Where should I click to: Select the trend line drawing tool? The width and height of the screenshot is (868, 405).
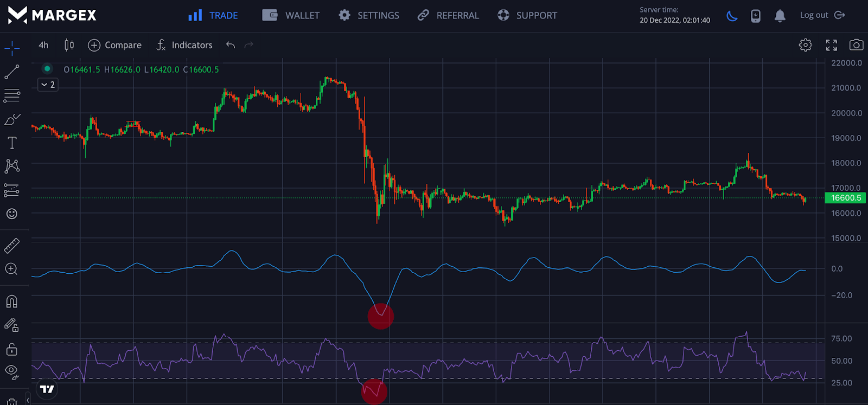tap(12, 72)
